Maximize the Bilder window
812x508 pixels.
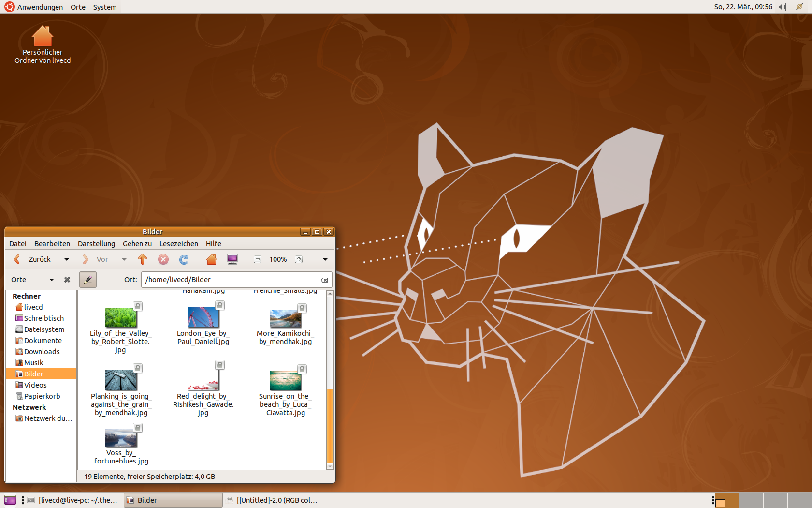pyautogui.click(x=317, y=232)
